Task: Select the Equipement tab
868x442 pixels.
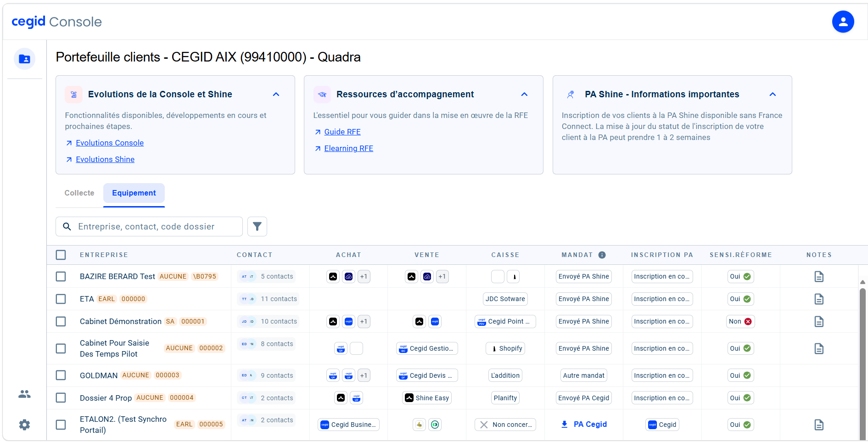Action: pyautogui.click(x=134, y=193)
